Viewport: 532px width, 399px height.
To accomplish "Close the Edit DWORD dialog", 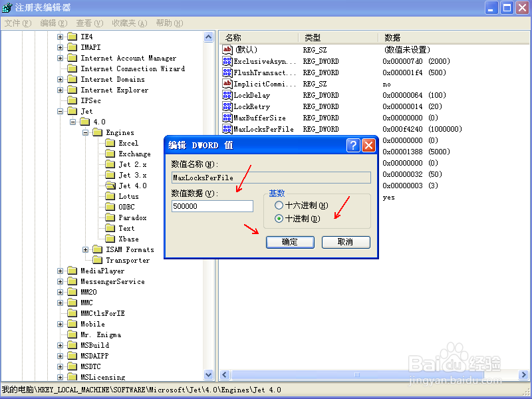I will point(368,145).
